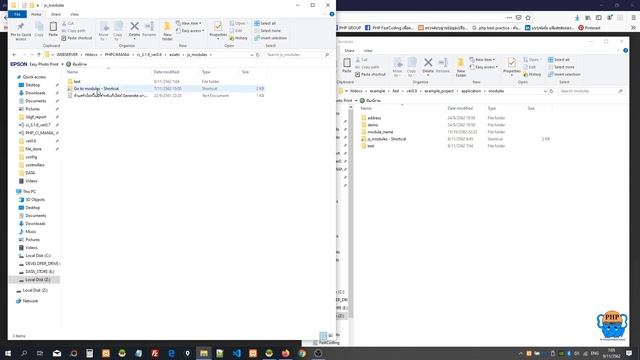640x360 pixels.
Task: Click Select none in front window ribbon
Action: pos(267,31)
